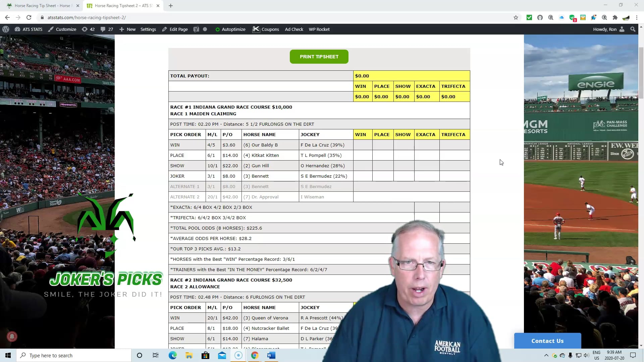Open Settings in the admin bar
Screen dimensions: 644x362
148,29
